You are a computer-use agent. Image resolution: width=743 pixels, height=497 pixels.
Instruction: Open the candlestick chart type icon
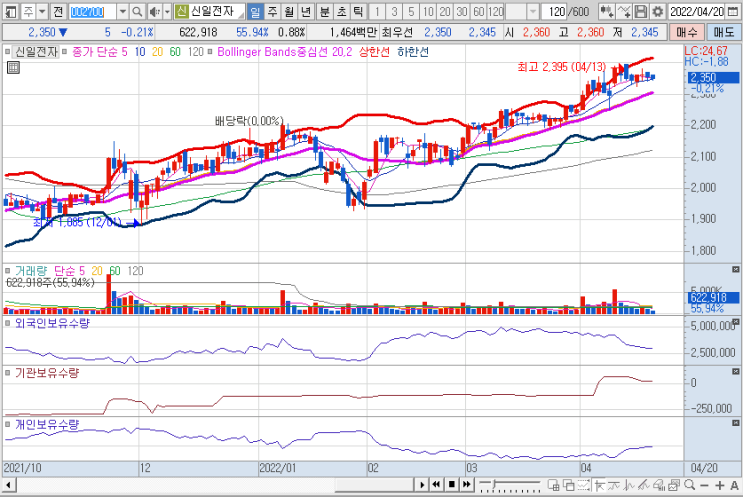(606, 11)
